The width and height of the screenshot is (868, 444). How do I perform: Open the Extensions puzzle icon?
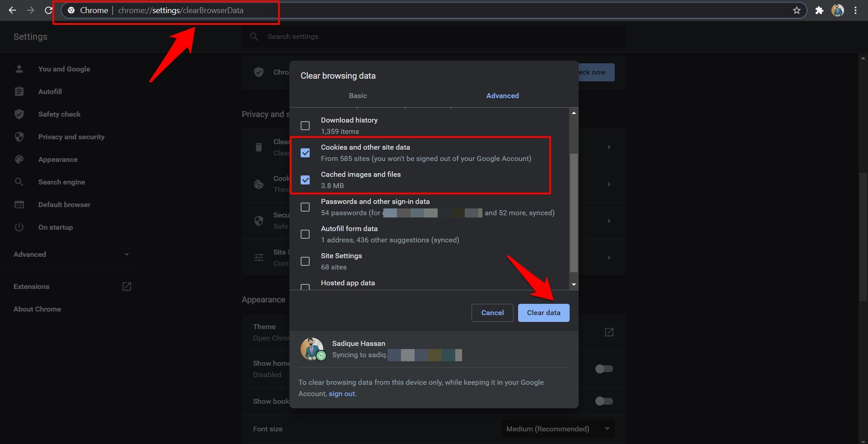819,10
